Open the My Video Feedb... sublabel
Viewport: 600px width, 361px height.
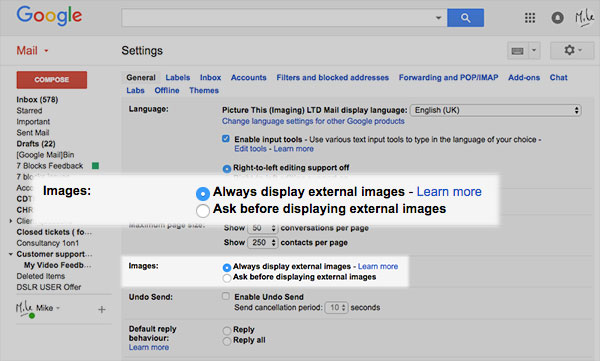click(x=57, y=265)
